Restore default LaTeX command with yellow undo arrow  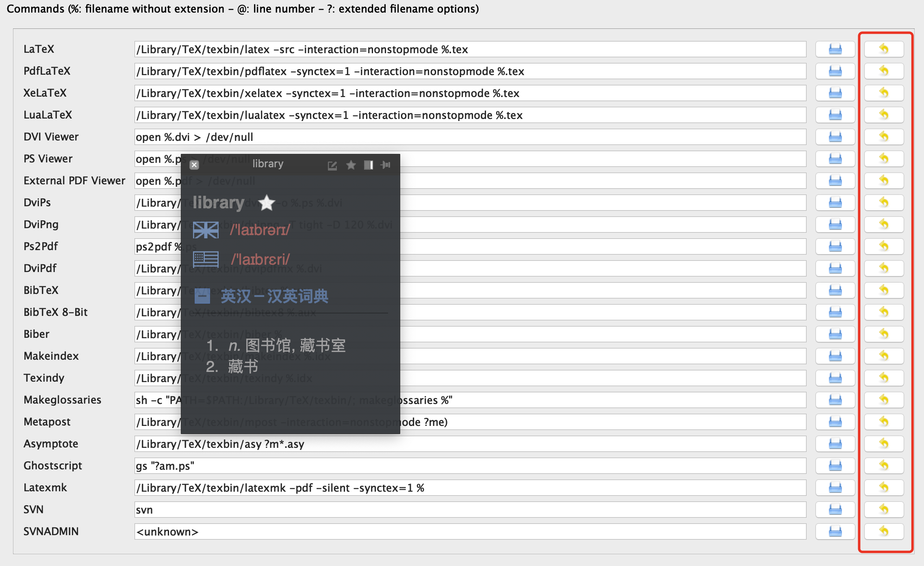point(884,49)
